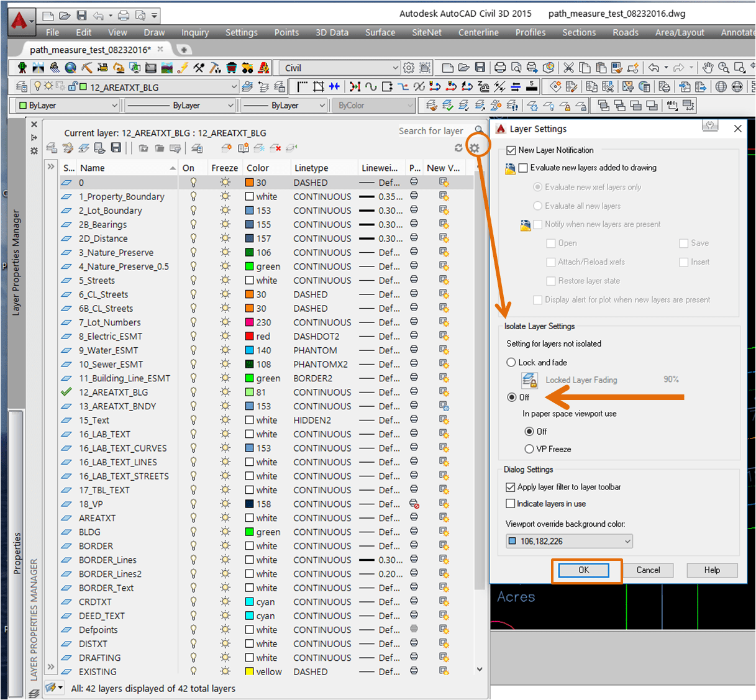756x700 pixels.
Task: Open the AutoCAD application menu button
Action: 19,21
